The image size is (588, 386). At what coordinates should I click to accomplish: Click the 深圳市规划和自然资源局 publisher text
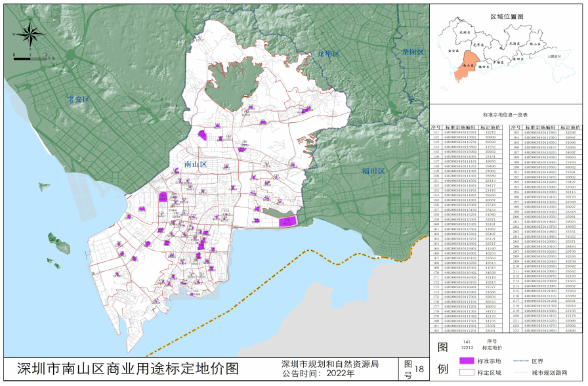point(330,363)
